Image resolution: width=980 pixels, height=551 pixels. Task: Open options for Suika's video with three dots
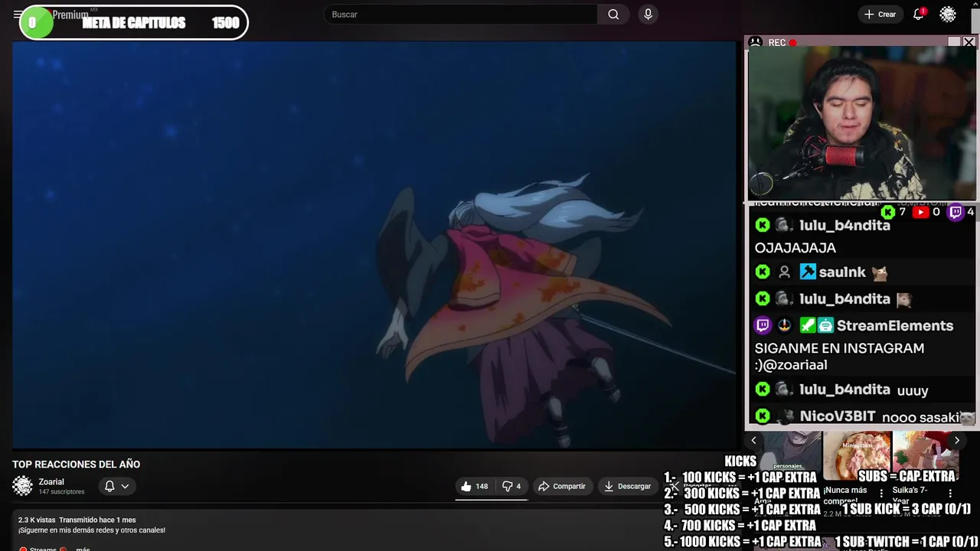[950, 494]
